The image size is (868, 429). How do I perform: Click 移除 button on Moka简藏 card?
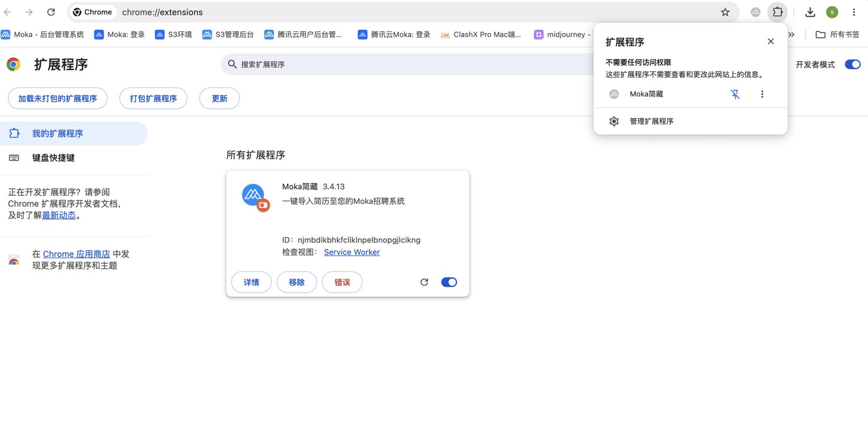(x=297, y=282)
